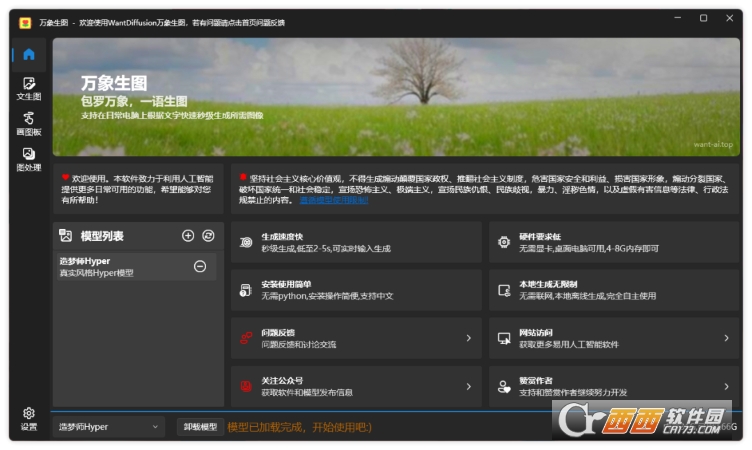This screenshot has width=752, height=450.
Task: Open the model usage terms link
Action: click(x=334, y=200)
